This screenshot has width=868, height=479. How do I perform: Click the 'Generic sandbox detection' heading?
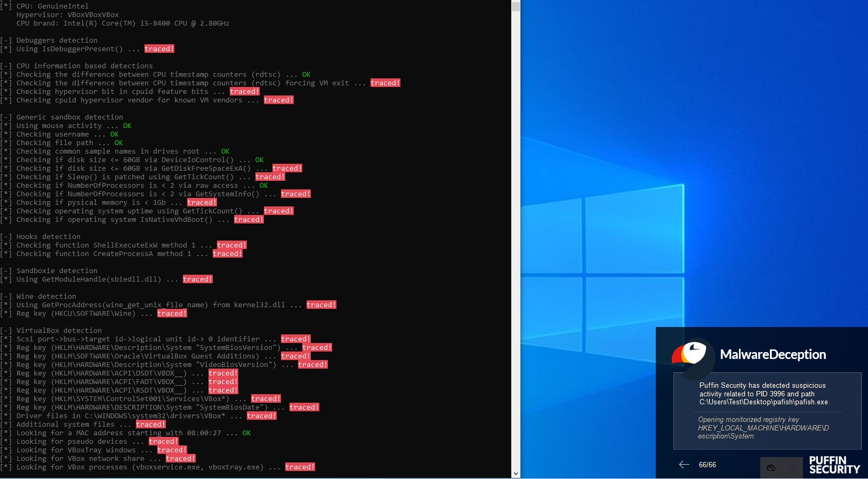(62, 117)
